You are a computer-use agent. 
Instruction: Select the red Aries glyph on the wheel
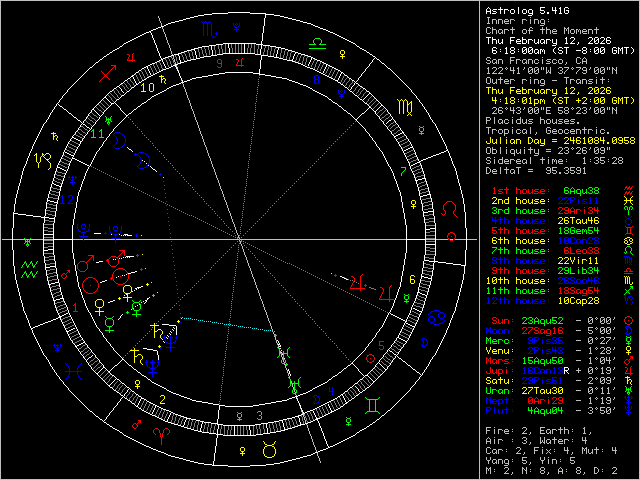coord(159,434)
